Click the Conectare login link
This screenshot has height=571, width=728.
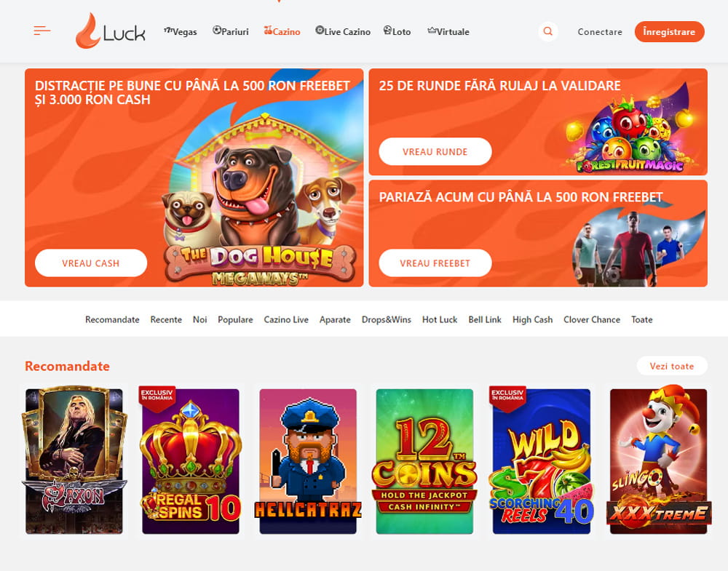[600, 31]
